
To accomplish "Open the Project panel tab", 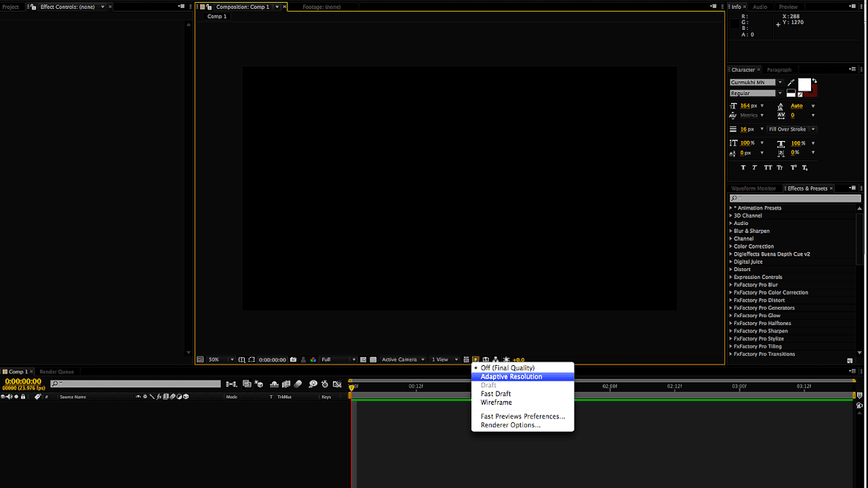I will click(x=11, y=7).
